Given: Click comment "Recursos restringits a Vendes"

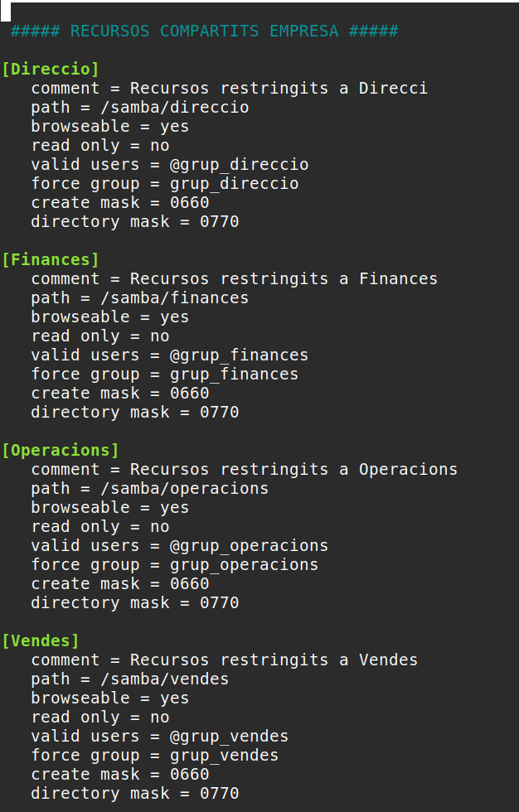Looking at the screenshot, I should coord(224,660).
